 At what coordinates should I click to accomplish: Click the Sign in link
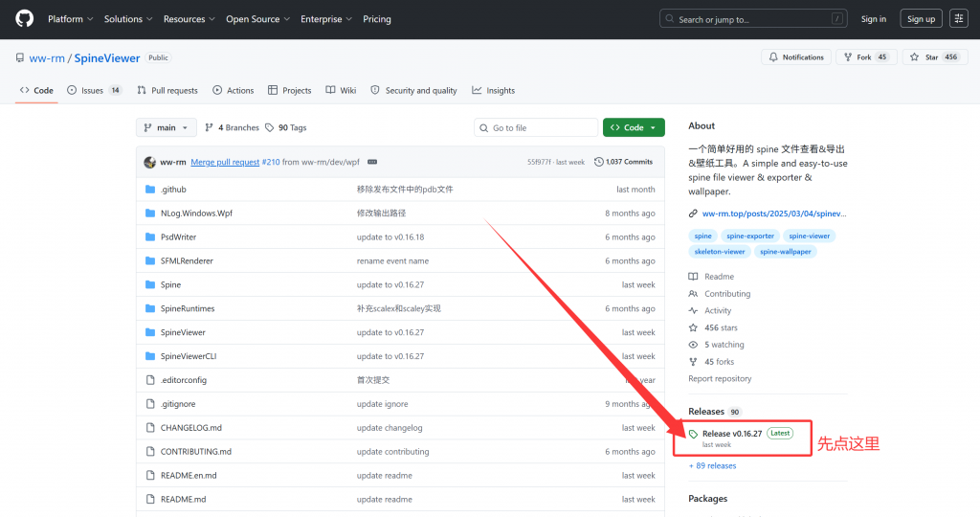coord(873,19)
